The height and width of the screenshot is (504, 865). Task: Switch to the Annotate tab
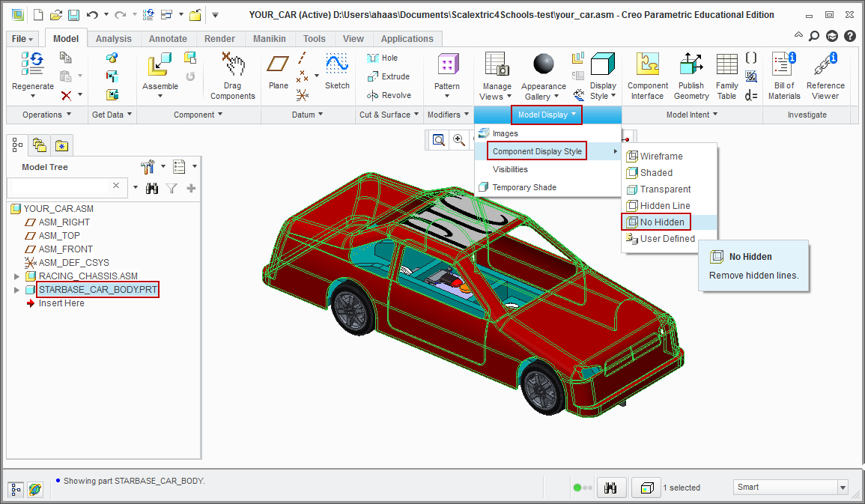point(168,39)
